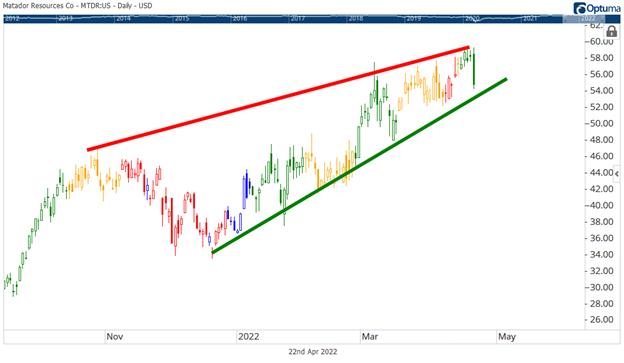Click the Optuma logo

(596, 8)
